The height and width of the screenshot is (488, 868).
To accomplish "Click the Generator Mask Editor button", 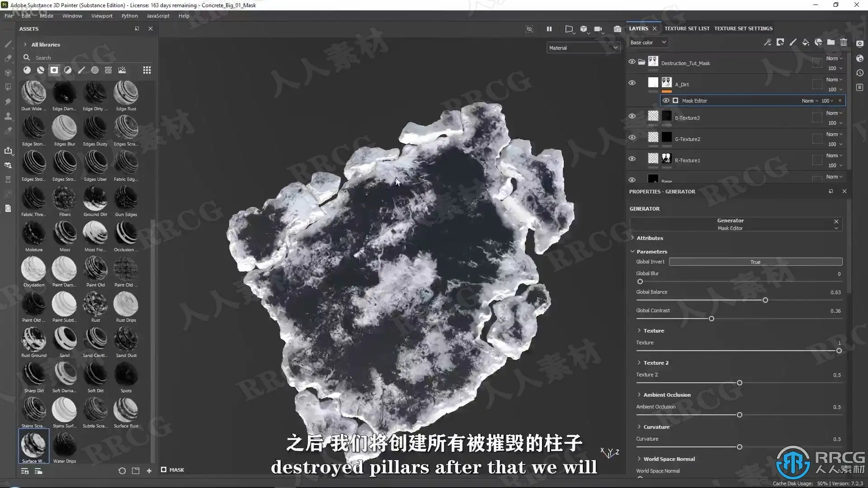I will [730, 224].
